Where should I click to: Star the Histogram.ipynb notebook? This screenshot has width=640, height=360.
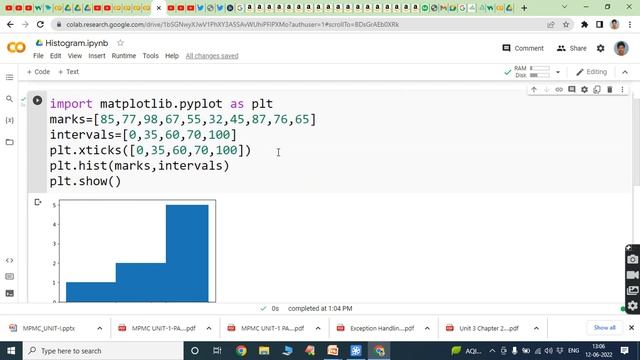pos(120,43)
